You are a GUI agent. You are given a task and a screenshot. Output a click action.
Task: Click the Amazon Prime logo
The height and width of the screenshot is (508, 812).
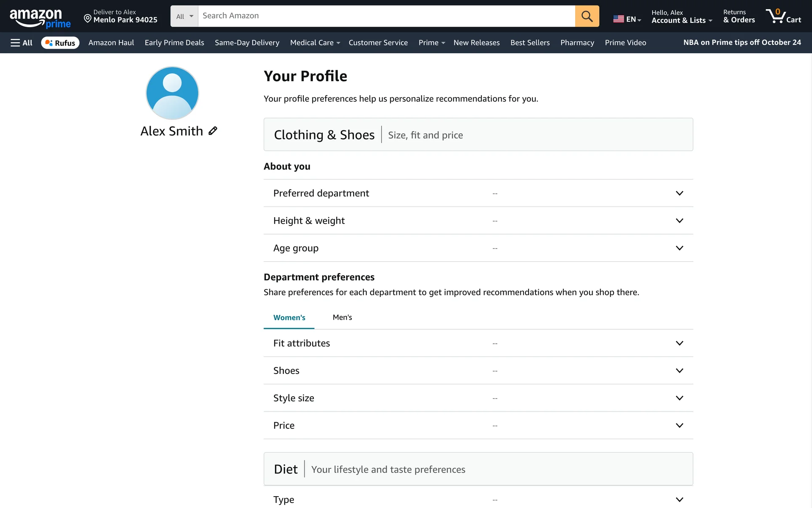40,18
